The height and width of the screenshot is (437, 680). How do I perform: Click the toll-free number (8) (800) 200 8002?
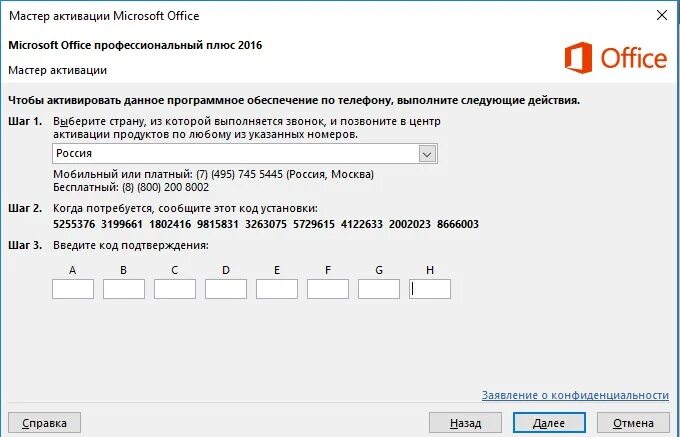coord(165,187)
